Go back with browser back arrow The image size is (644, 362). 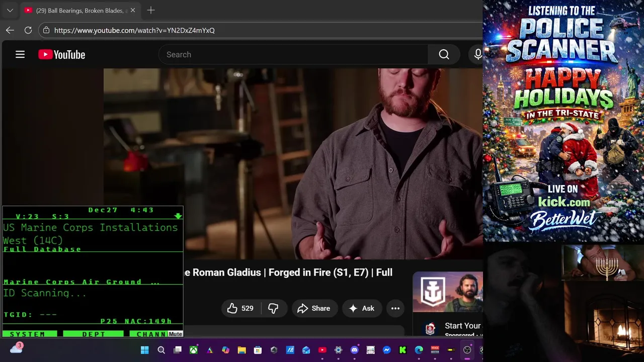click(x=10, y=30)
